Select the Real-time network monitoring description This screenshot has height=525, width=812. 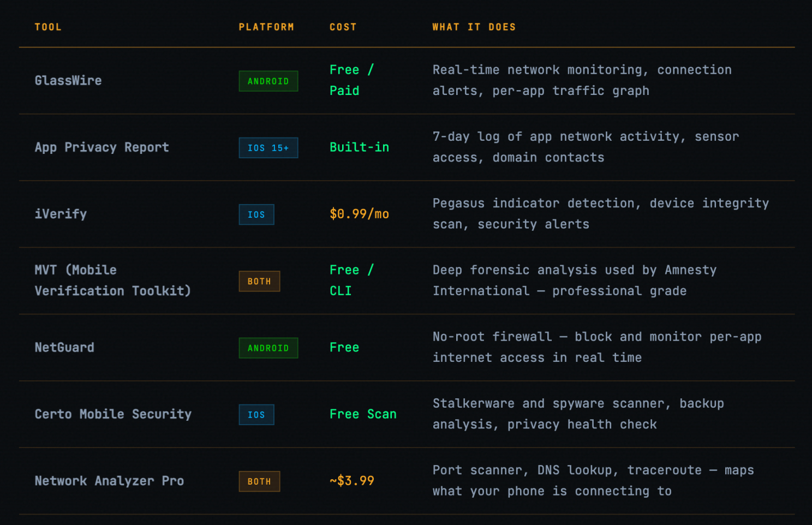click(x=582, y=80)
